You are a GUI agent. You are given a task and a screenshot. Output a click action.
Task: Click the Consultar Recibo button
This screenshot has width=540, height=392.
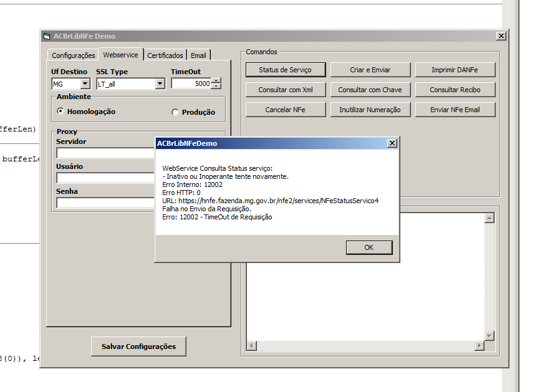(455, 90)
